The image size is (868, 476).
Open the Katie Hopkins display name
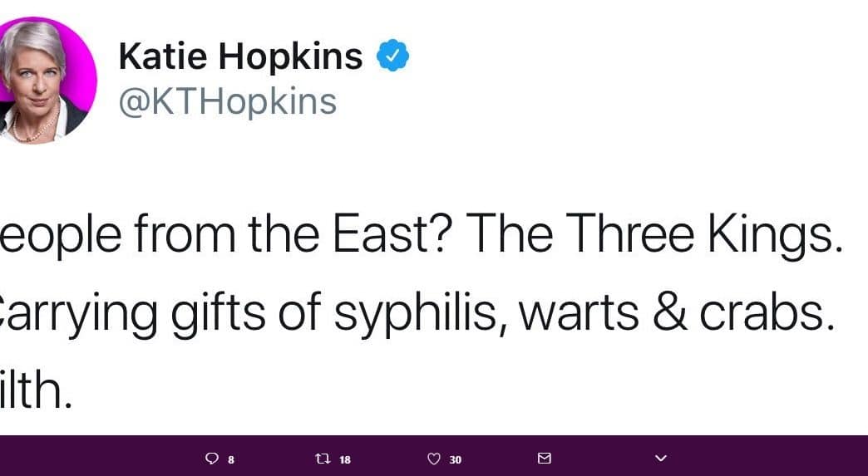[241, 56]
